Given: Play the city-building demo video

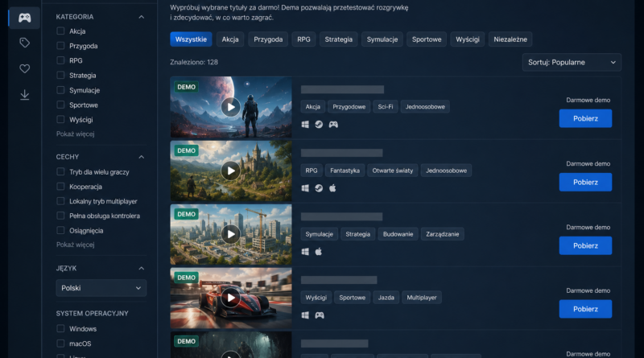Looking at the screenshot, I should click(x=231, y=234).
